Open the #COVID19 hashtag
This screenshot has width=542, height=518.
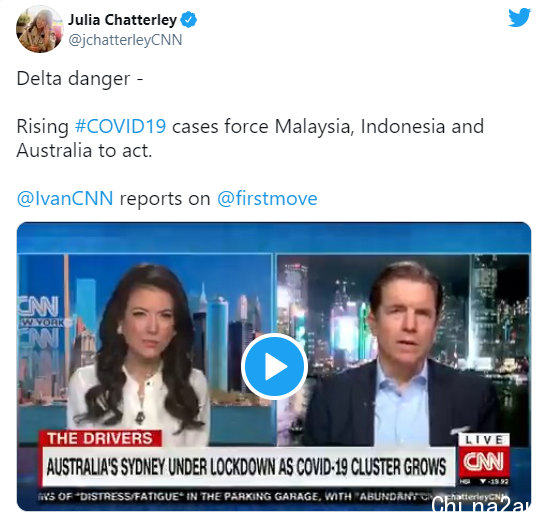tap(121, 126)
